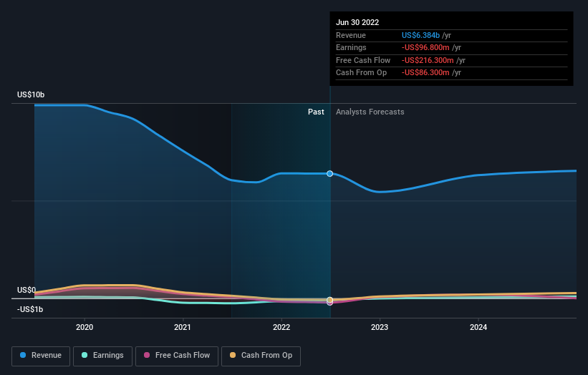Click the -US$216.300m free cash flow value
The height and width of the screenshot is (375, 588).
pos(428,60)
